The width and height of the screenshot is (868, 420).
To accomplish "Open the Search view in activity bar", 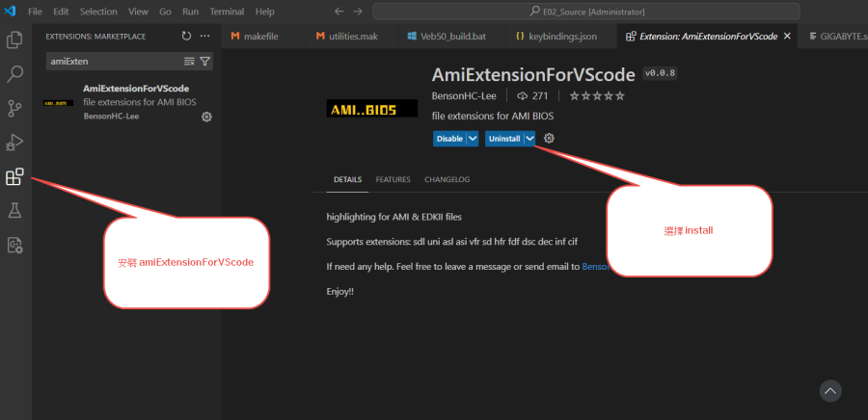I will pyautogui.click(x=15, y=74).
